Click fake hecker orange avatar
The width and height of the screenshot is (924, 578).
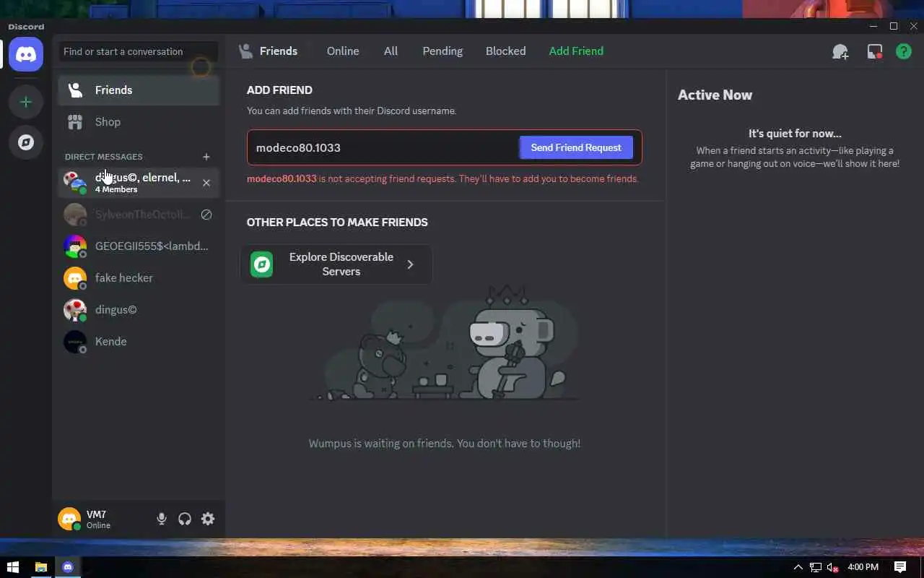[x=75, y=278]
